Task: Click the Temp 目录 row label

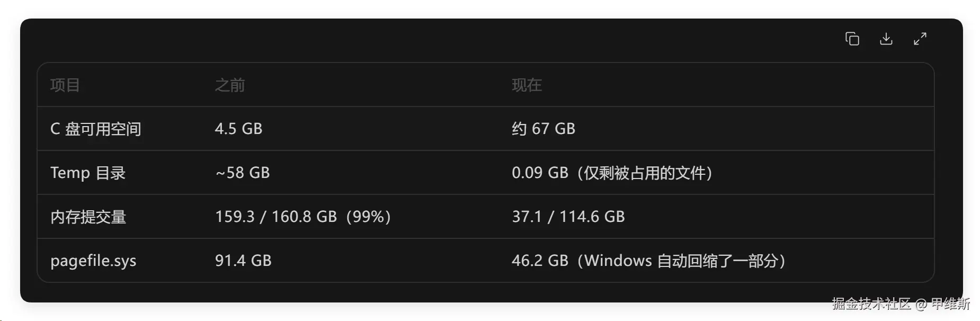Action: 88,173
